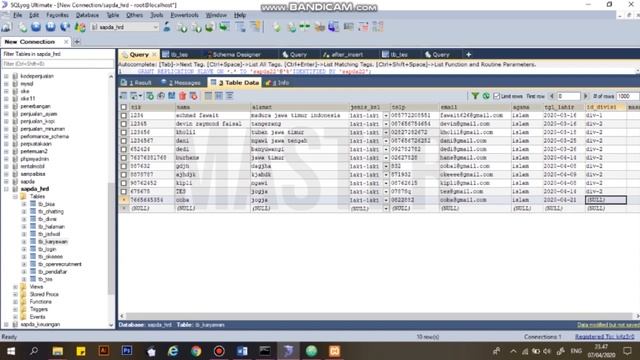Toggle the Limit rows checkbox
This screenshot has height=360, width=640.
pos(497,96)
